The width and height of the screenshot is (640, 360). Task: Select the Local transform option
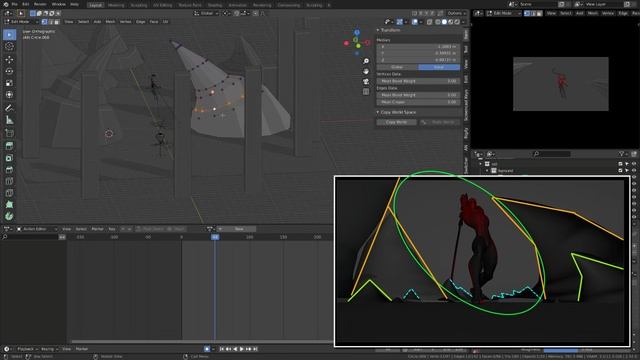click(x=439, y=67)
